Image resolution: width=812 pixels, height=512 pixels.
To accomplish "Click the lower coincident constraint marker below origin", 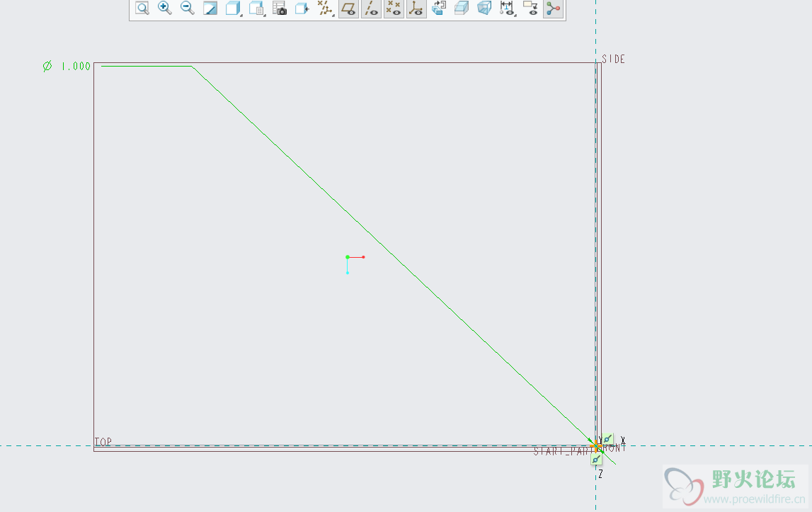I will tap(596, 459).
